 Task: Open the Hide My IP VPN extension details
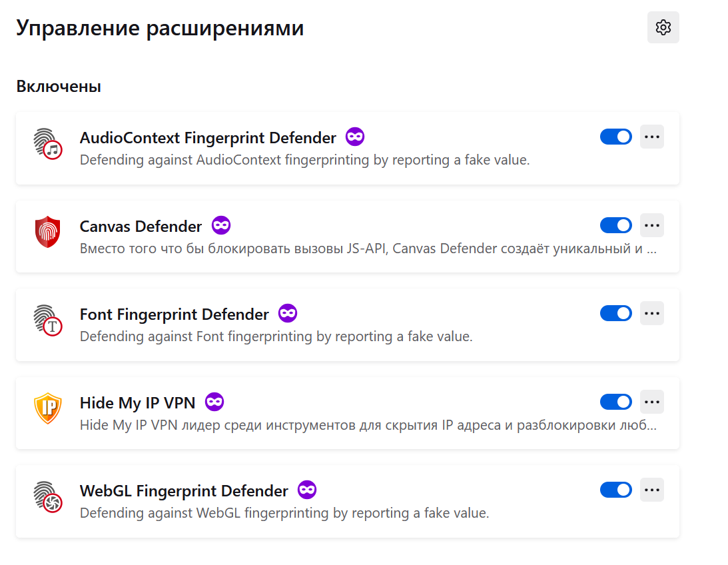[x=137, y=402]
